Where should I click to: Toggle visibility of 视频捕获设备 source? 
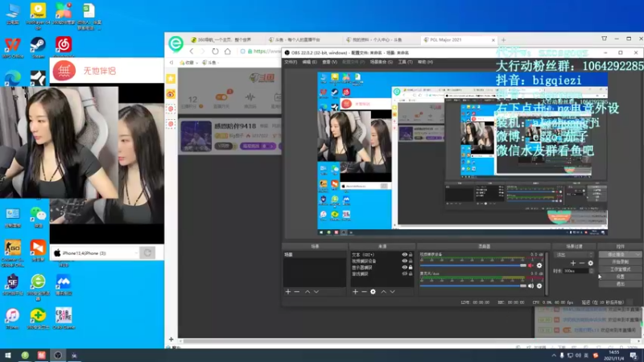pos(405,261)
